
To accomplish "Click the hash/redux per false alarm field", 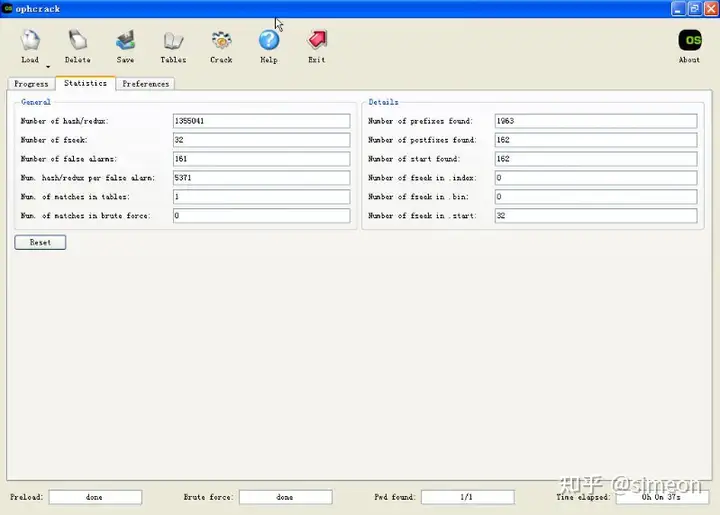I will click(261, 178).
